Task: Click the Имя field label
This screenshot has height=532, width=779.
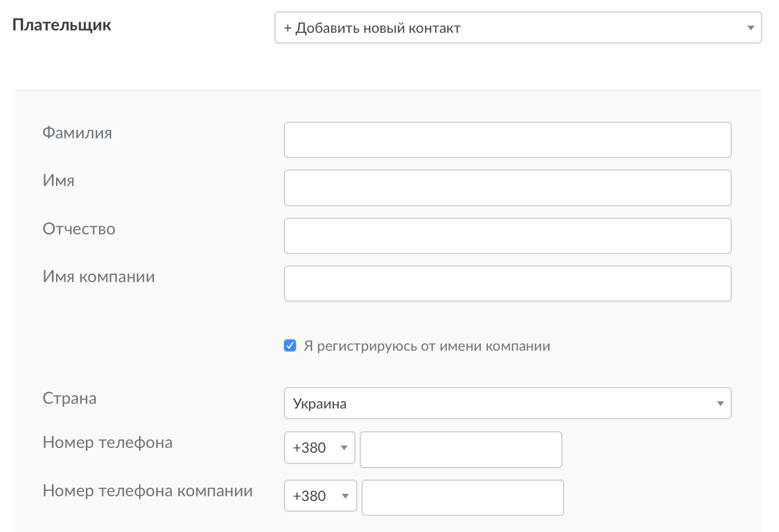Action: [x=58, y=180]
